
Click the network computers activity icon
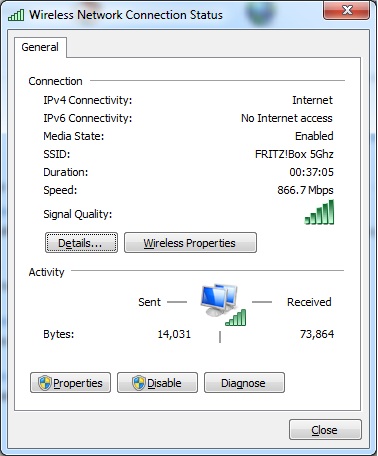[x=219, y=300]
